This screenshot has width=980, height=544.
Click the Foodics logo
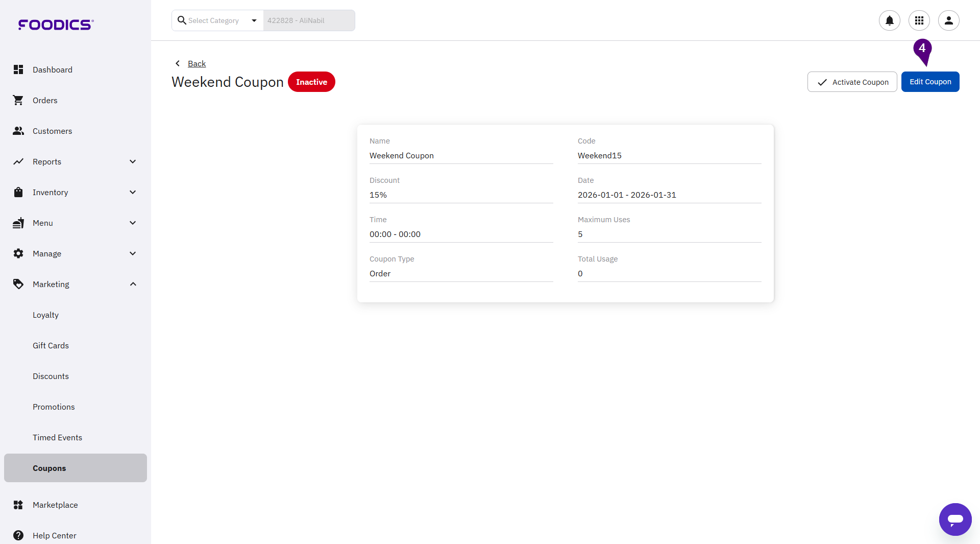tap(56, 25)
